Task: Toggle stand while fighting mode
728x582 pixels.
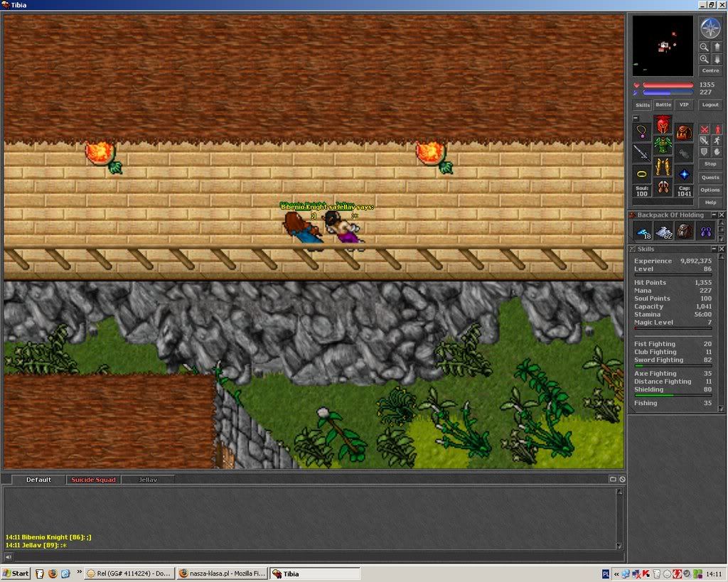Action: tap(717, 129)
